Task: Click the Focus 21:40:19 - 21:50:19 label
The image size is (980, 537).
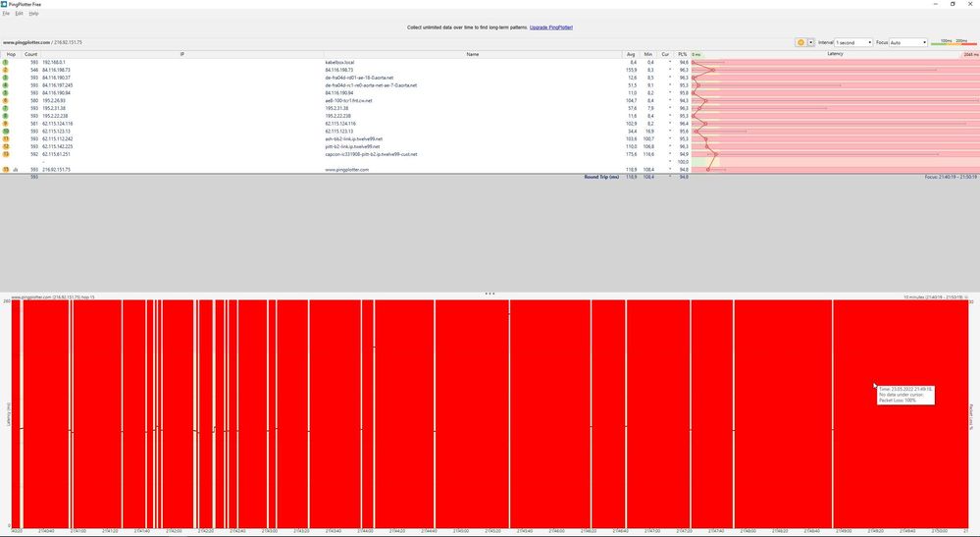Action: [x=951, y=177]
